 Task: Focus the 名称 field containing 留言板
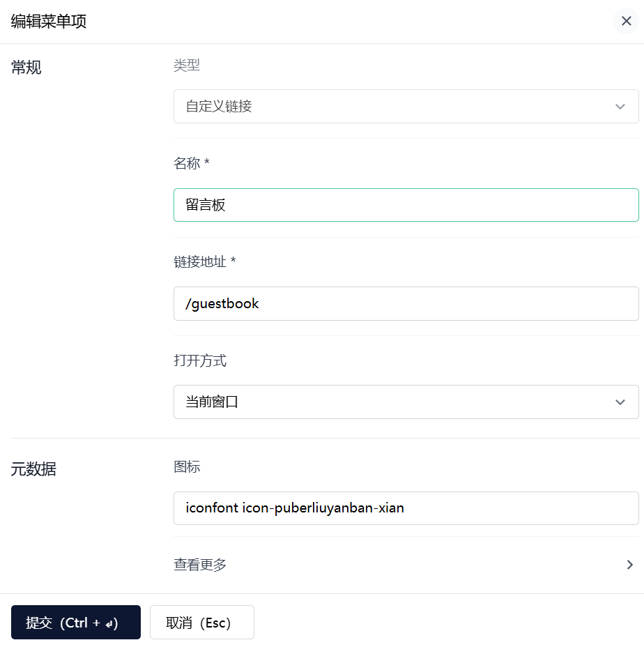[x=406, y=205]
